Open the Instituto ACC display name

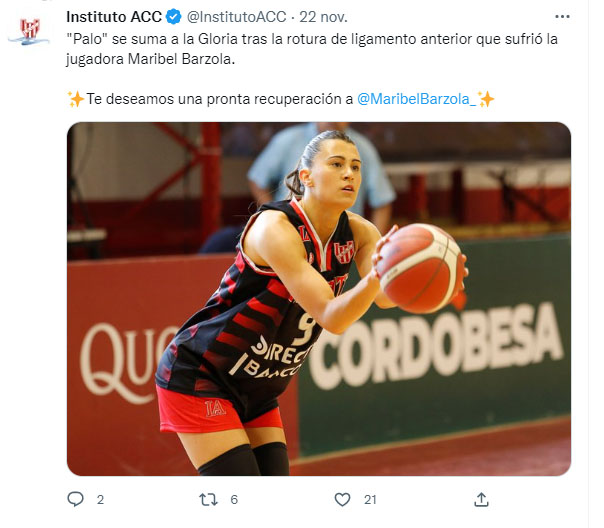(x=114, y=17)
